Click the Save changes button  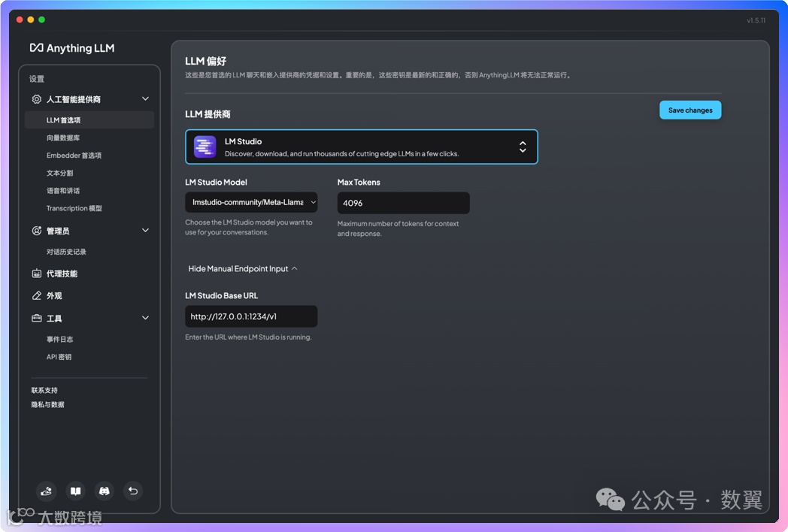tap(690, 110)
